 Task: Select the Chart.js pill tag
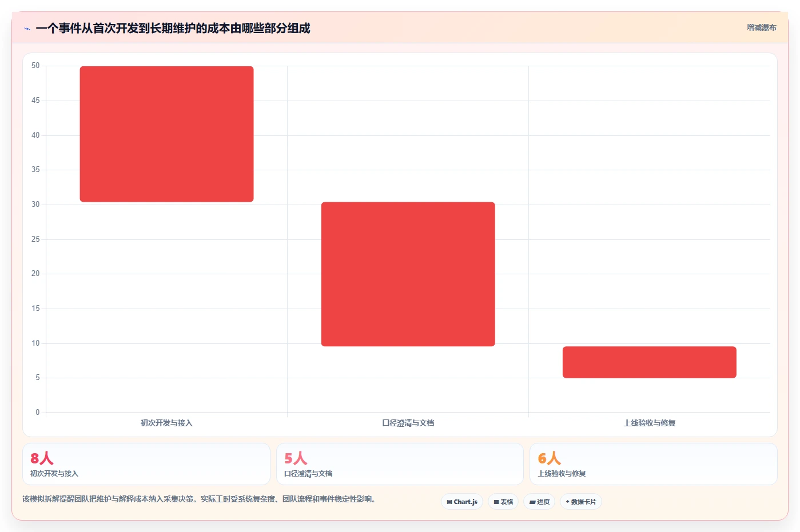pos(462,502)
